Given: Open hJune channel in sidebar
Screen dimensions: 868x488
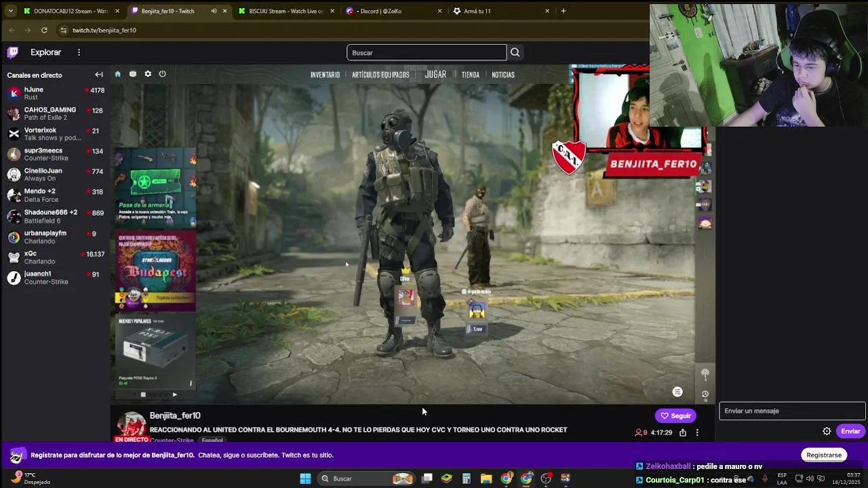Looking at the screenshot, I should click(x=56, y=93).
